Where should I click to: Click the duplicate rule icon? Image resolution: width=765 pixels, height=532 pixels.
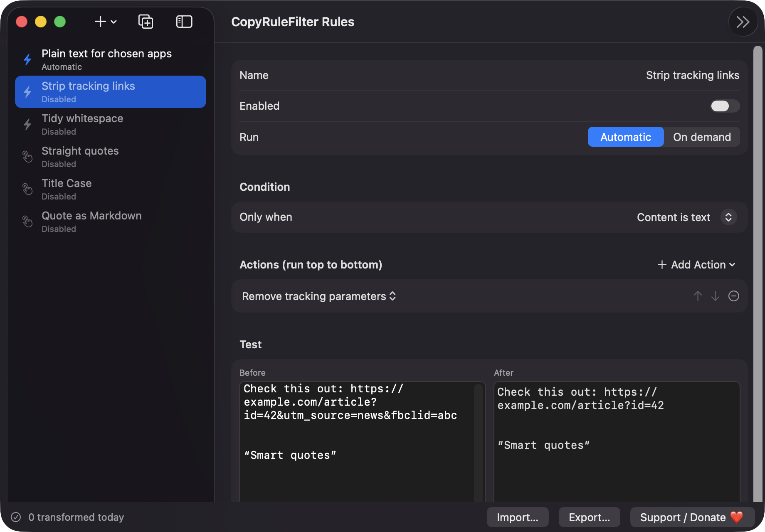click(146, 22)
